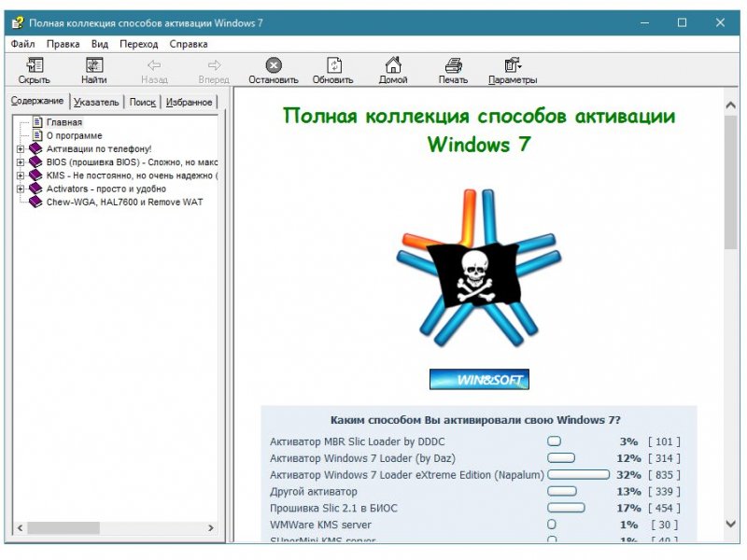
Task: Expand the Activators tree node
Action: tap(20, 189)
